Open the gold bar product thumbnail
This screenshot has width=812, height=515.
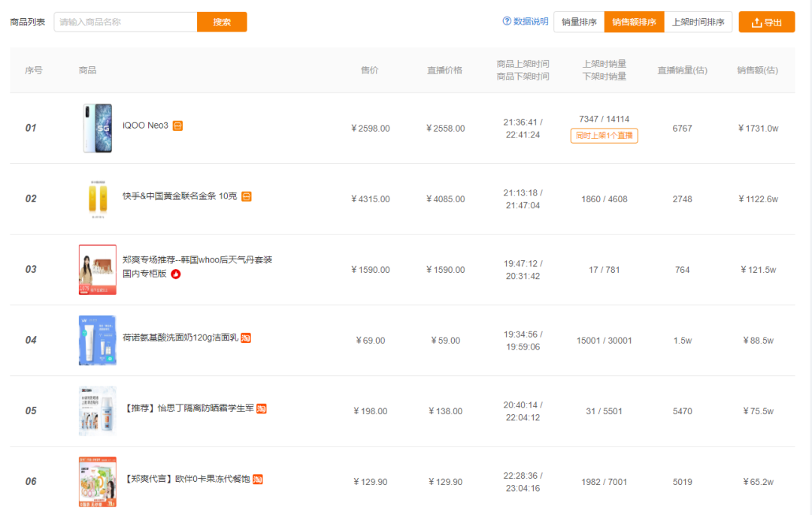[x=97, y=198]
